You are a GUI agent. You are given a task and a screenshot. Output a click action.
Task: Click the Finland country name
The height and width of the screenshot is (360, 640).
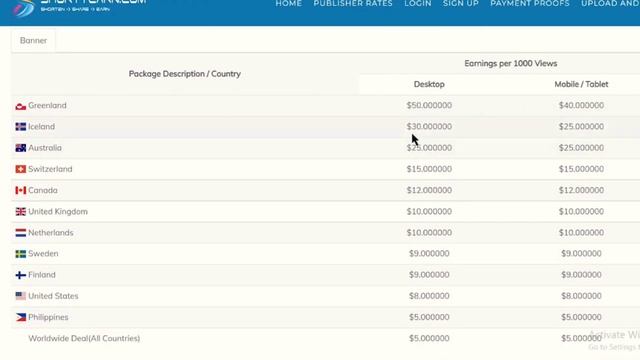point(42,275)
